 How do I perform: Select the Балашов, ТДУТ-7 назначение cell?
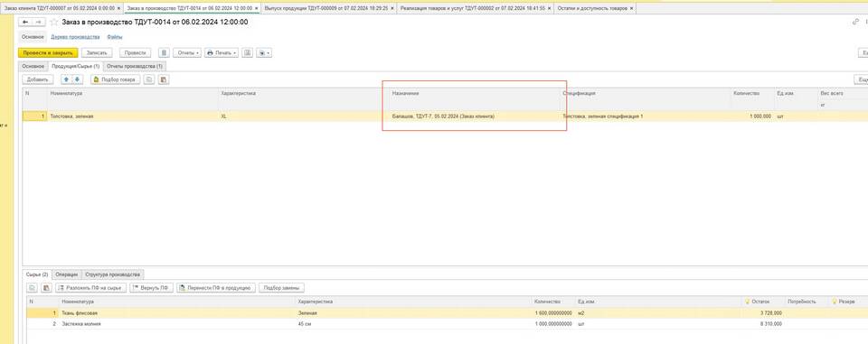pyautogui.click(x=475, y=116)
